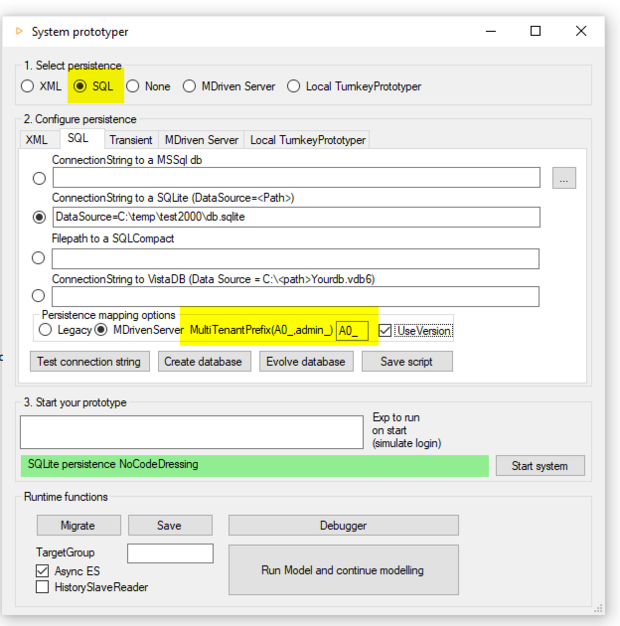Select the SQLite connection radio button
The width and height of the screenshot is (620, 626).
coord(39,217)
